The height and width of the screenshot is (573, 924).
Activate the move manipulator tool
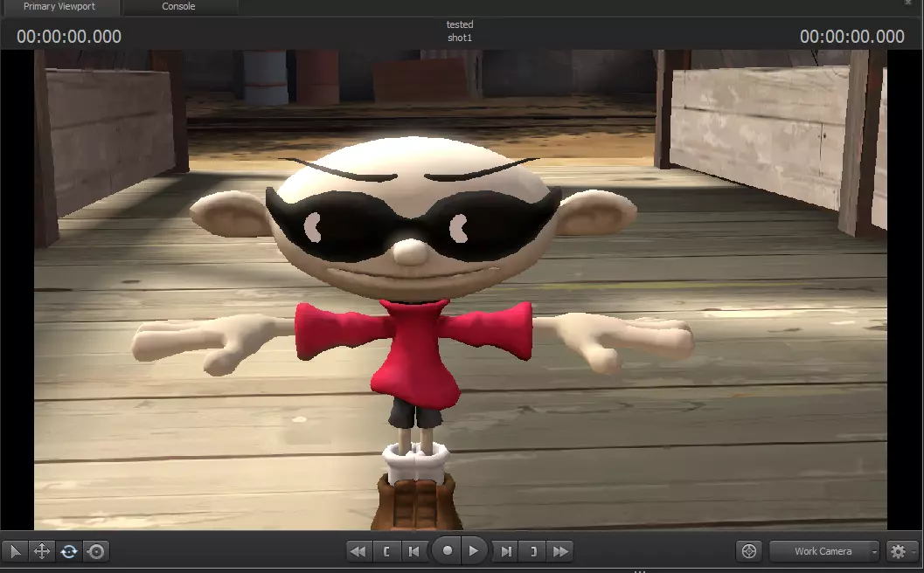(41, 552)
